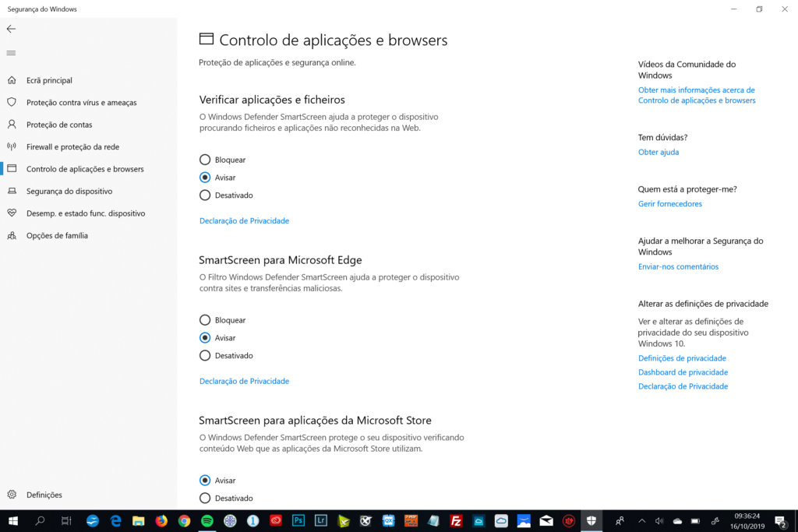Click the laptop icon for Segurança do dispositivo

(x=12, y=191)
